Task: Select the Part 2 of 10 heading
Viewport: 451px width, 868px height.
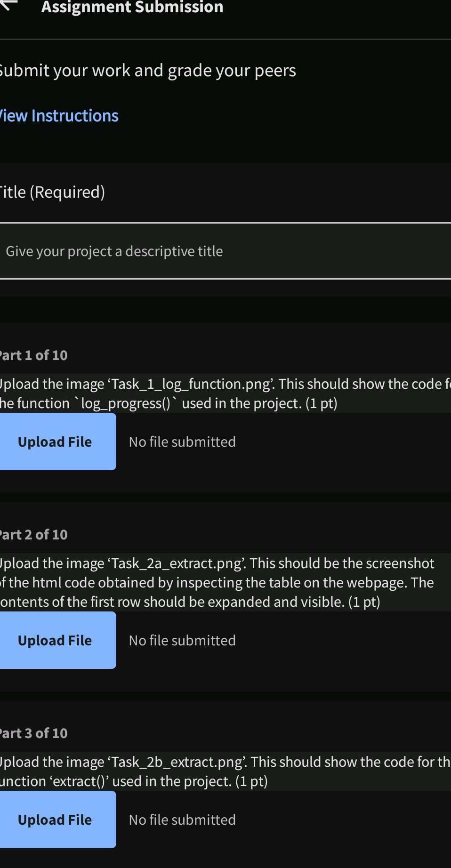Action: (33, 535)
